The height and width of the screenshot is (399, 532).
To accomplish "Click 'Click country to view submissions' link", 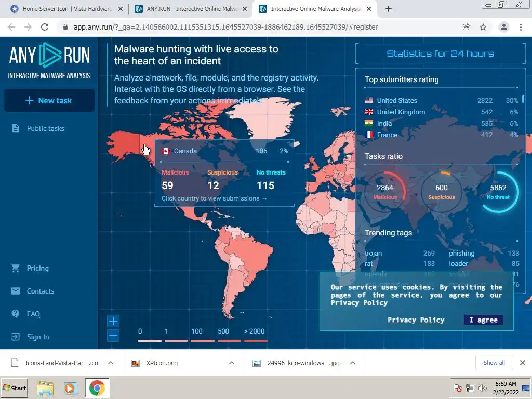I will [214, 198].
